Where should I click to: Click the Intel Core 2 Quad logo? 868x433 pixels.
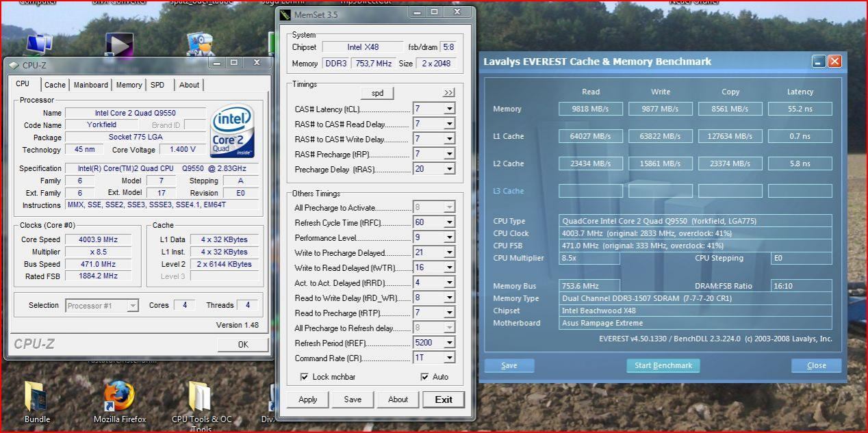(x=233, y=131)
